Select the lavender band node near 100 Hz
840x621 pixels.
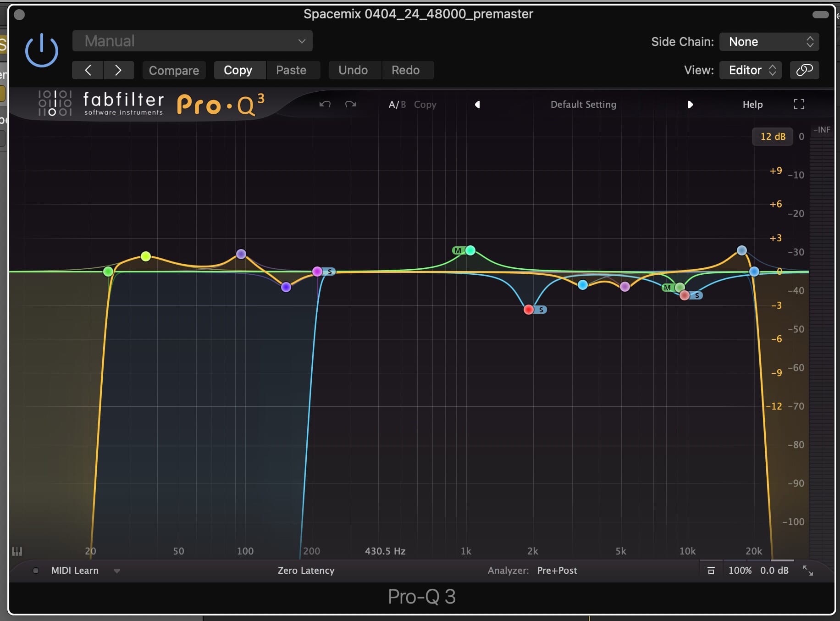[241, 254]
